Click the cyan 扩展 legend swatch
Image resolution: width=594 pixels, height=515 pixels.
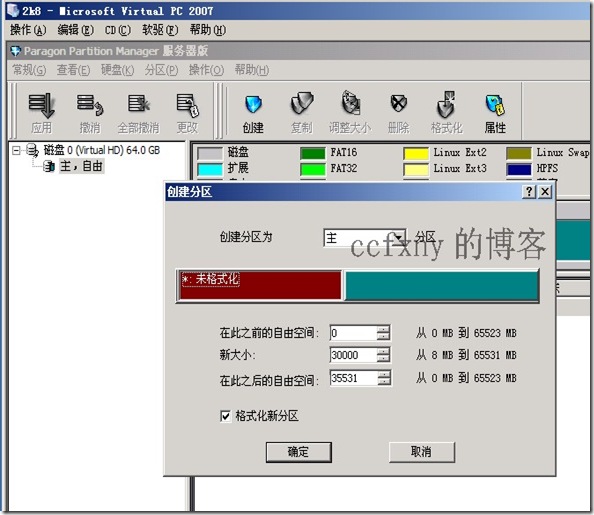point(210,169)
